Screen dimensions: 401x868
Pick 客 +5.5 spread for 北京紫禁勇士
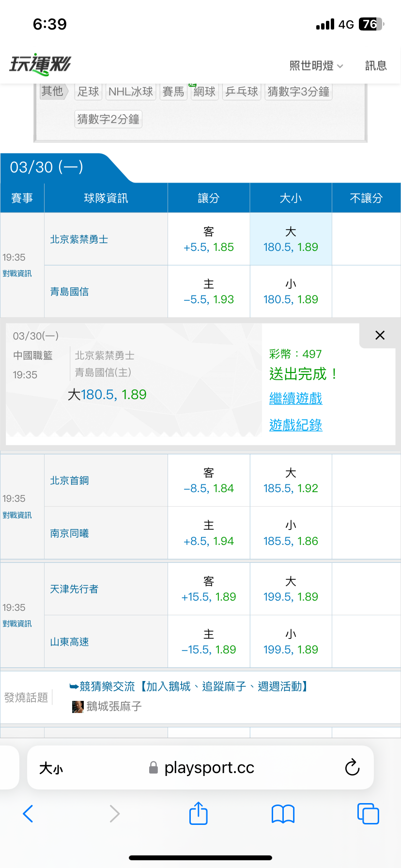pos(209,239)
